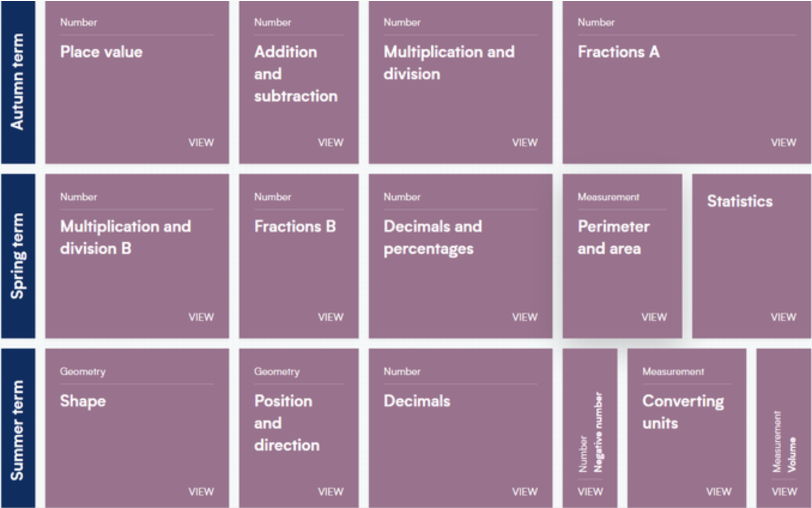Open VIEW on the Shape card
The image size is (812, 508).
[x=201, y=491]
